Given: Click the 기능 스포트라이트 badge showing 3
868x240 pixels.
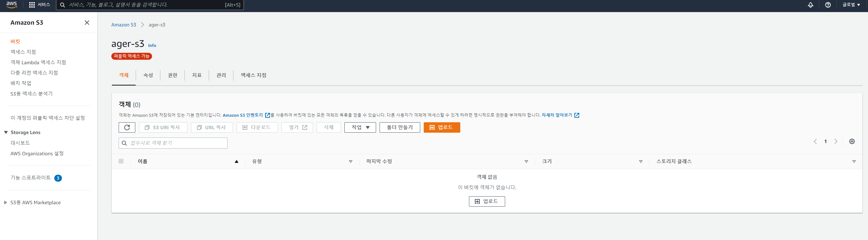Looking at the screenshot, I should tap(58, 178).
